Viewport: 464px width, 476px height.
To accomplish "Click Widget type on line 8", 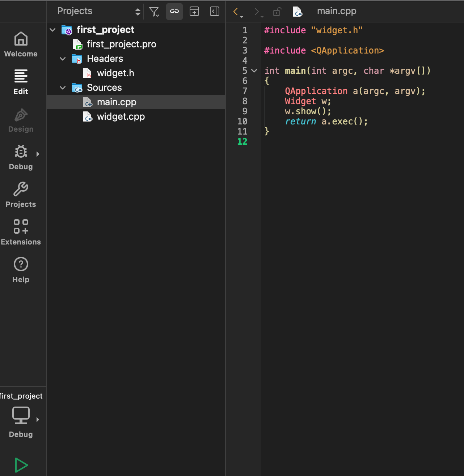I will click(300, 101).
